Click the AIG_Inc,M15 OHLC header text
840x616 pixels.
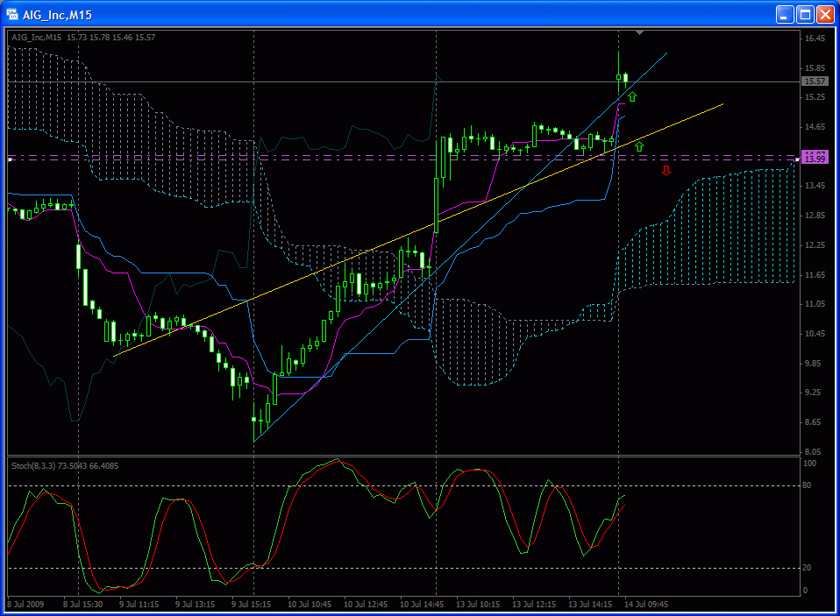[x=83, y=38]
